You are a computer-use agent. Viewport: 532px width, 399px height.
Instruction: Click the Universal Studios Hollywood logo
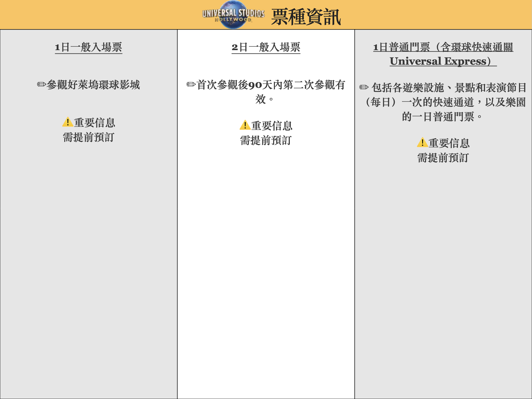[233, 15]
